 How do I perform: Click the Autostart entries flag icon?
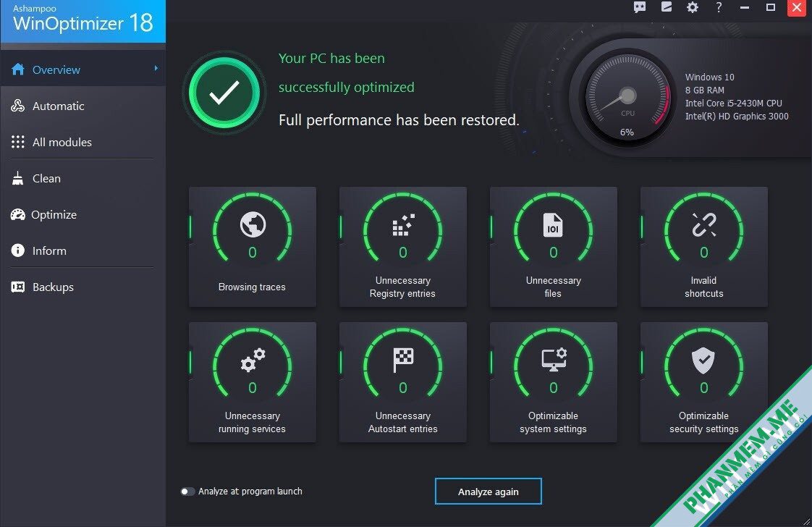coord(403,361)
